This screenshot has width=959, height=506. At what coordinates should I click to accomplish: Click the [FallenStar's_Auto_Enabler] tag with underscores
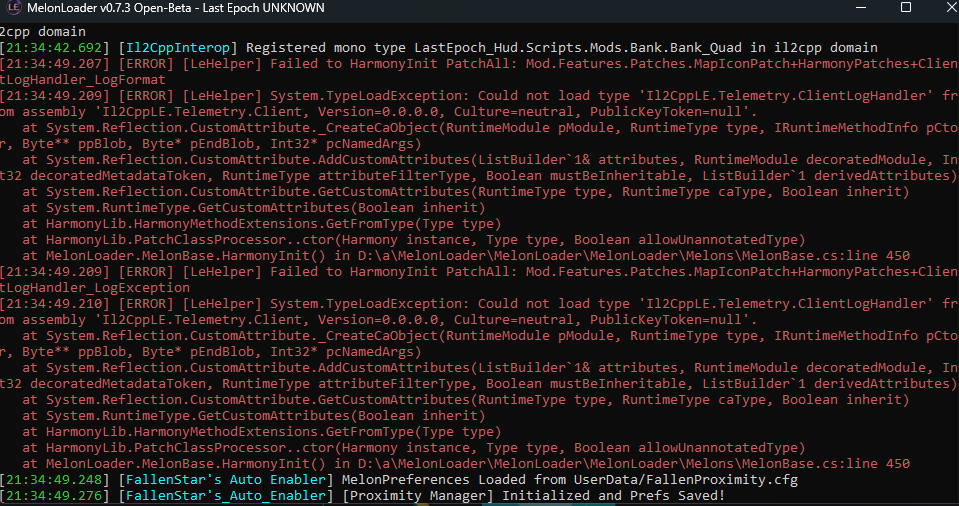pyautogui.click(x=227, y=496)
